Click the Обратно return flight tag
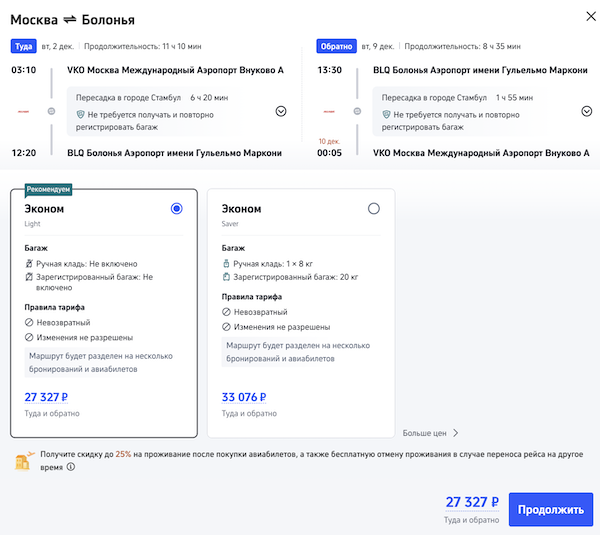Image resolution: width=600 pixels, height=535 pixels. pos(335,46)
